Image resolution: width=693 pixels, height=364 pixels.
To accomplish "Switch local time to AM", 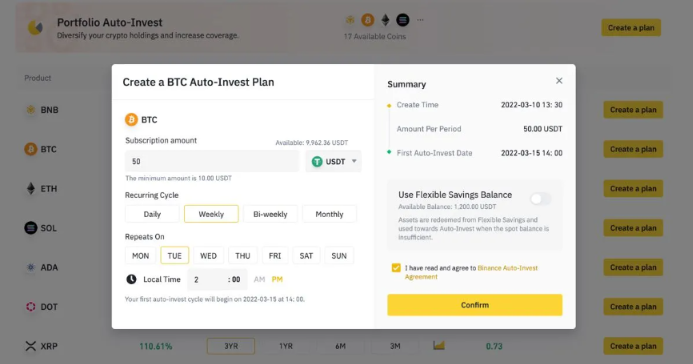I will click(259, 279).
